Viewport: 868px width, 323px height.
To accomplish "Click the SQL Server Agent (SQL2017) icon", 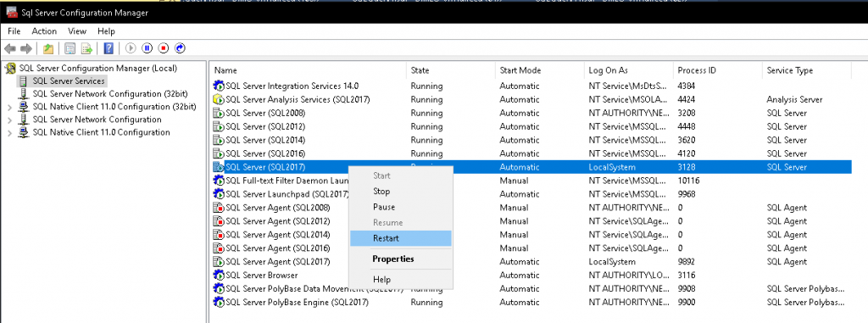I will [219, 261].
